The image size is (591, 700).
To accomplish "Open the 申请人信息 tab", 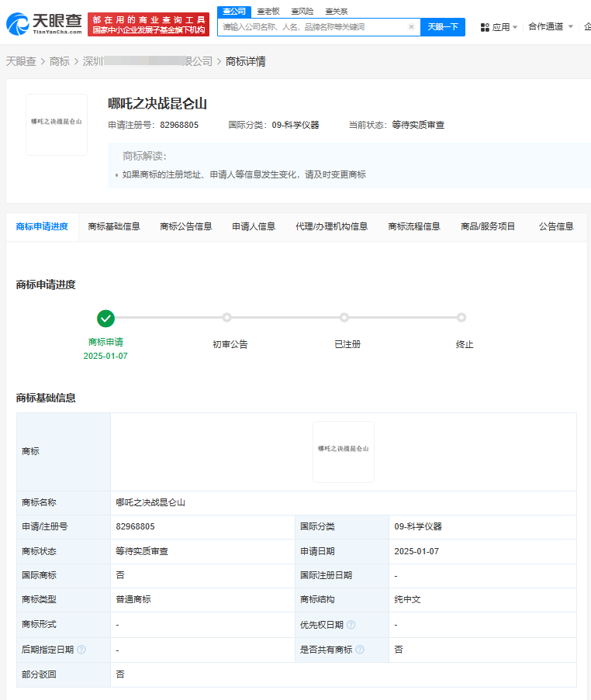I will coord(254,226).
